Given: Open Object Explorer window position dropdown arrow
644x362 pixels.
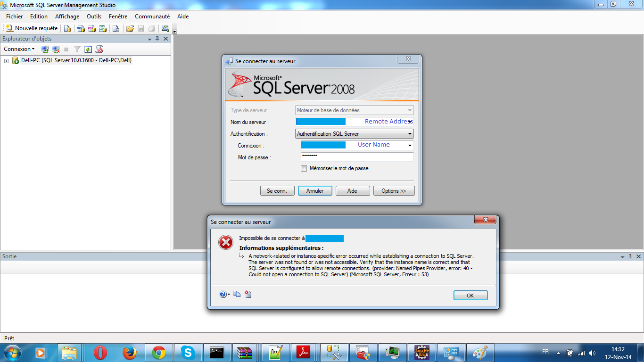Looking at the screenshot, I should click(x=149, y=39).
